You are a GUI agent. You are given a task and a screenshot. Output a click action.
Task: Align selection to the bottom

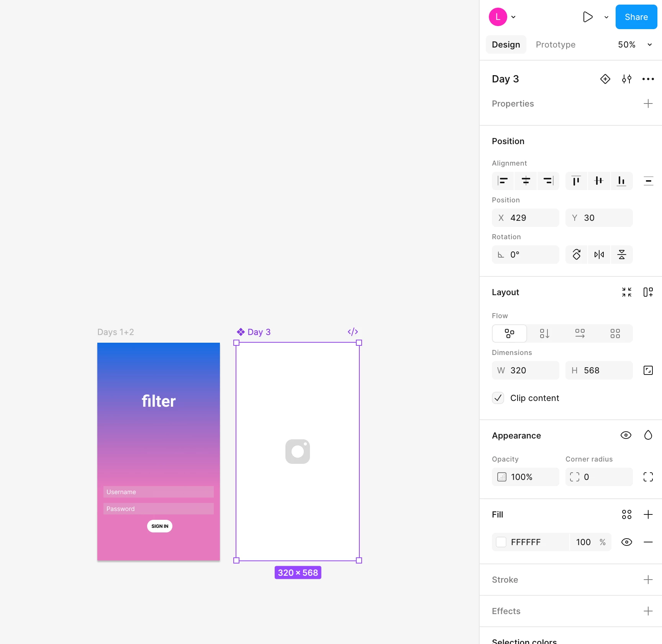point(621,181)
